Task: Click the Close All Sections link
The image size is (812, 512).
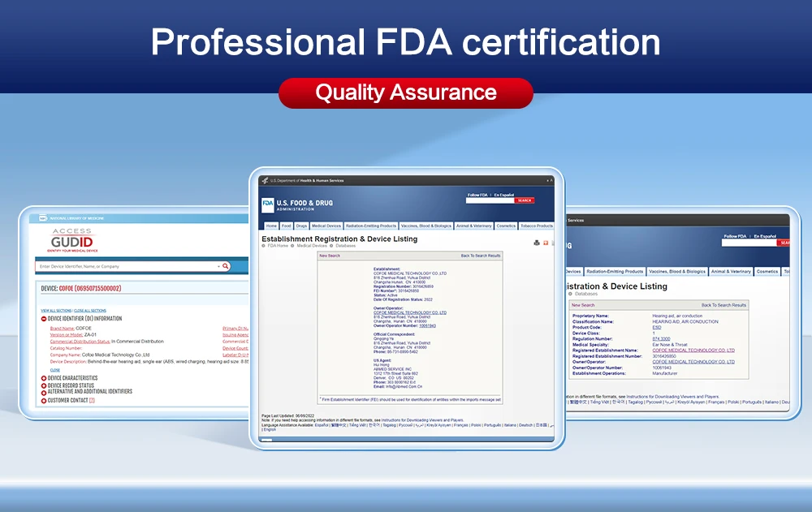Action: coord(90,311)
